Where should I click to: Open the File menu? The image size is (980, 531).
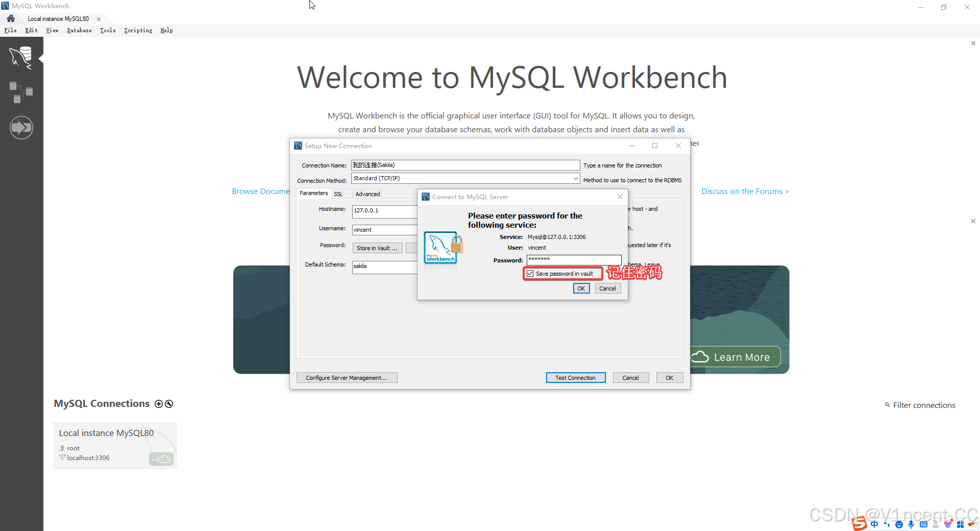[x=11, y=31]
